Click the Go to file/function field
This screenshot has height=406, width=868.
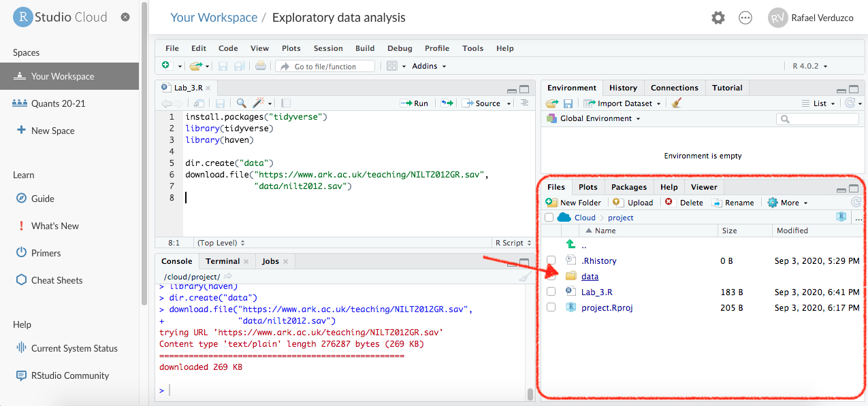325,67
